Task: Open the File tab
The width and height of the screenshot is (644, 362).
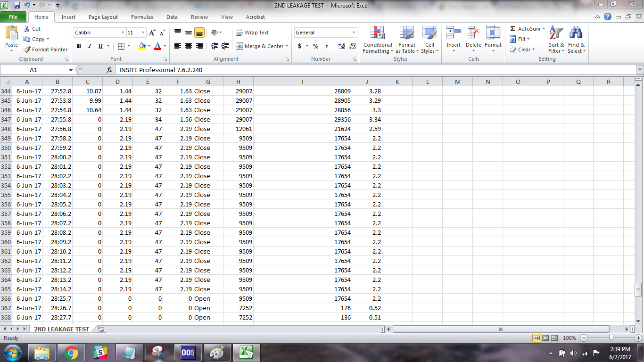Action: click(13, 17)
